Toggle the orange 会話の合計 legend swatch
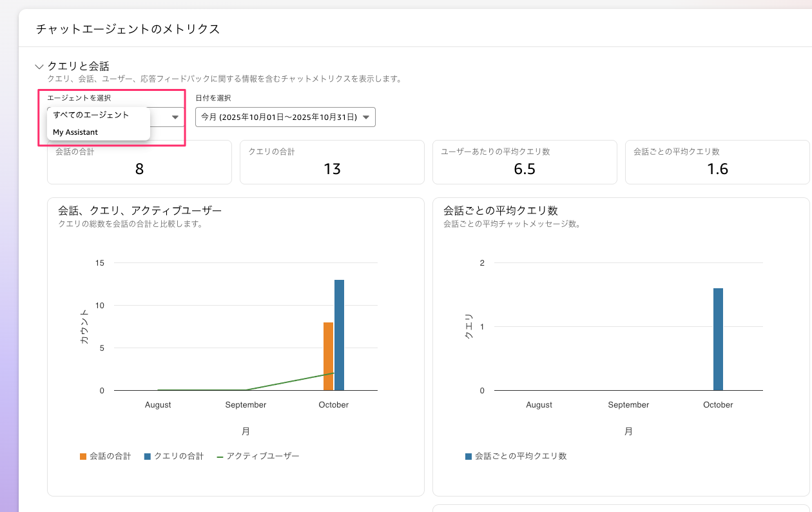812x512 pixels. pyautogui.click(x=83, y=457)
